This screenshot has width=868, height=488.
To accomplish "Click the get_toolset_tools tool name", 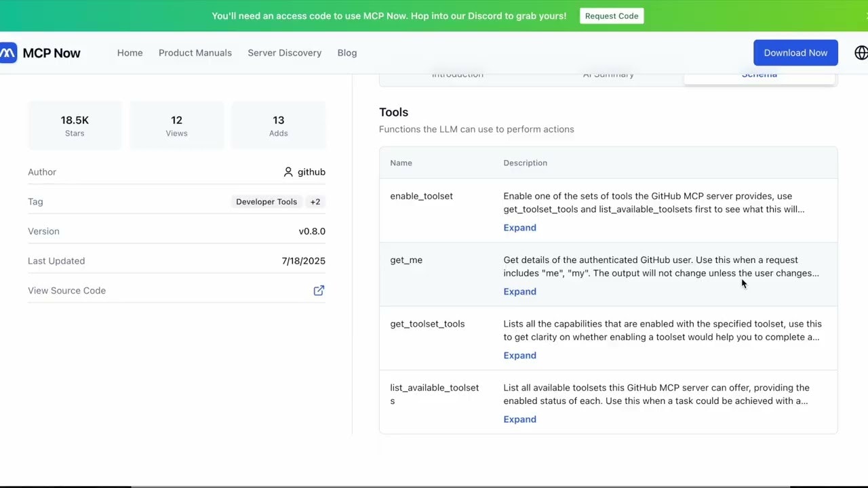I will tap(427, 324).
